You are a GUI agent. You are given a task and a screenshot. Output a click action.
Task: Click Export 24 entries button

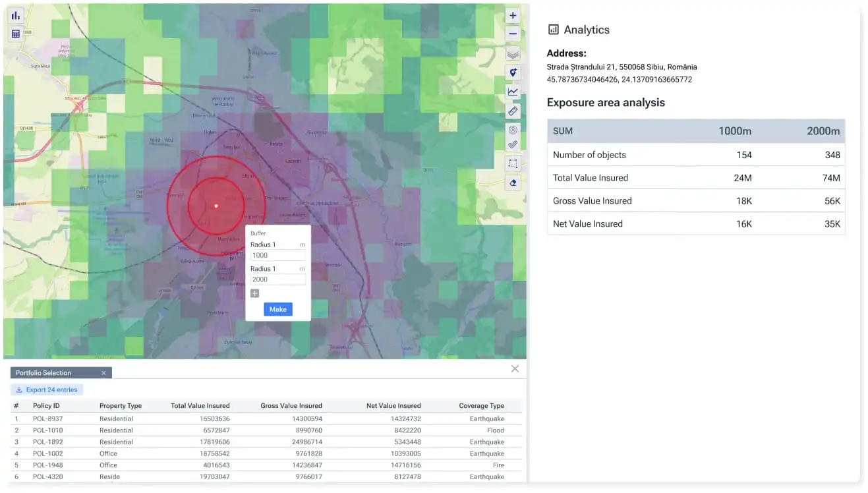click(47, 390)
